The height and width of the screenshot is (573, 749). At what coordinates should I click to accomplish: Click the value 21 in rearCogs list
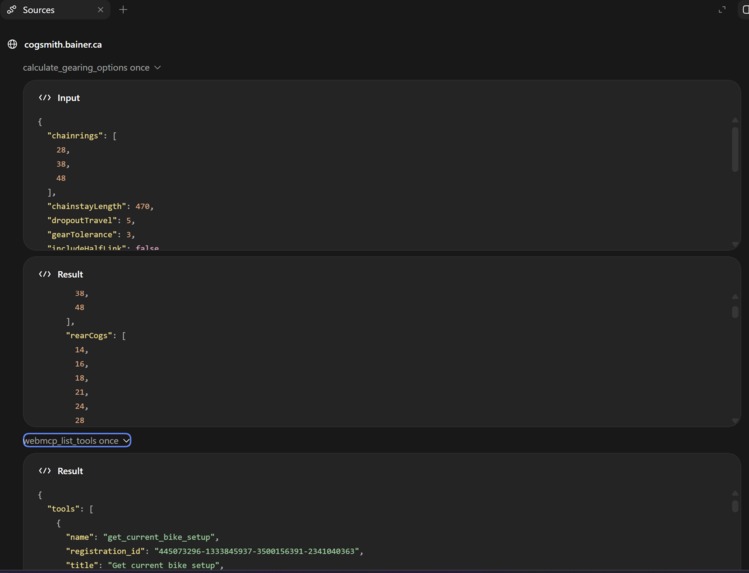(x=79, y=392)
